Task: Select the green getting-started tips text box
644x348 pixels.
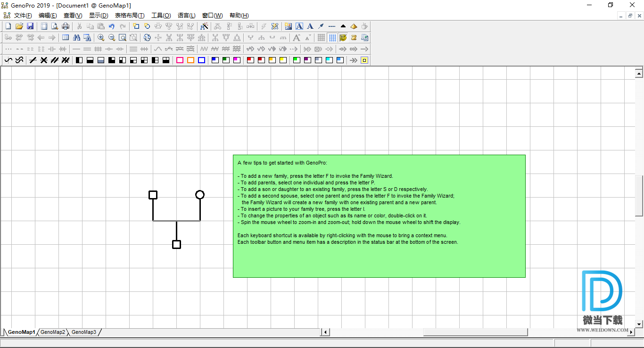Action: point(379,216)
